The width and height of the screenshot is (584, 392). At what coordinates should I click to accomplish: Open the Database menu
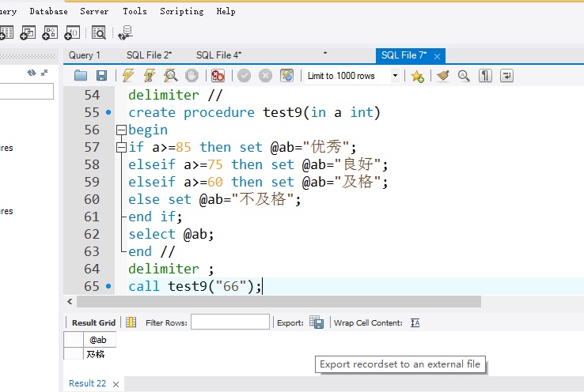pyautogui.click(x=48, y=11)
